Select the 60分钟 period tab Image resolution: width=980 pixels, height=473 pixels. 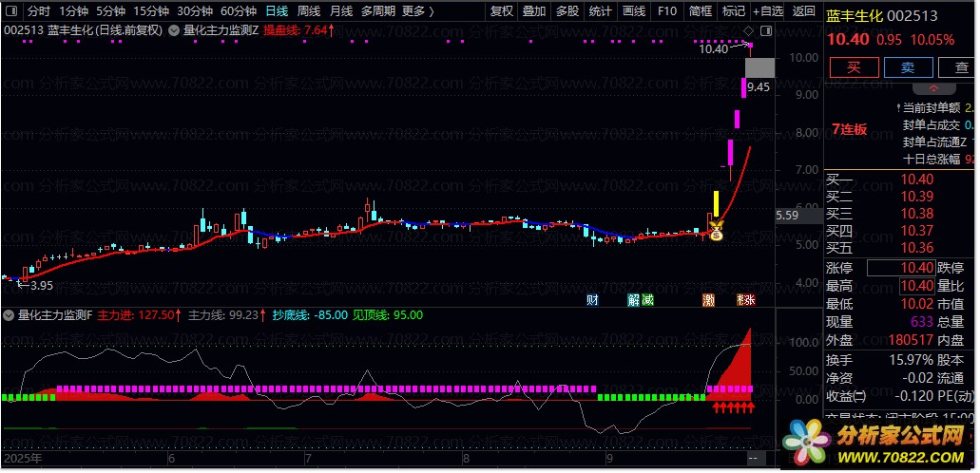coord(238,11)
